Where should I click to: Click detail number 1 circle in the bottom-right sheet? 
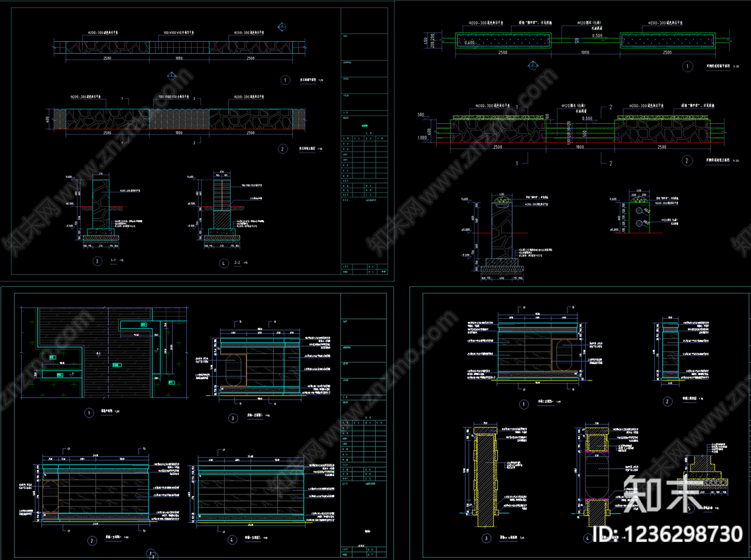click(524, 404)
